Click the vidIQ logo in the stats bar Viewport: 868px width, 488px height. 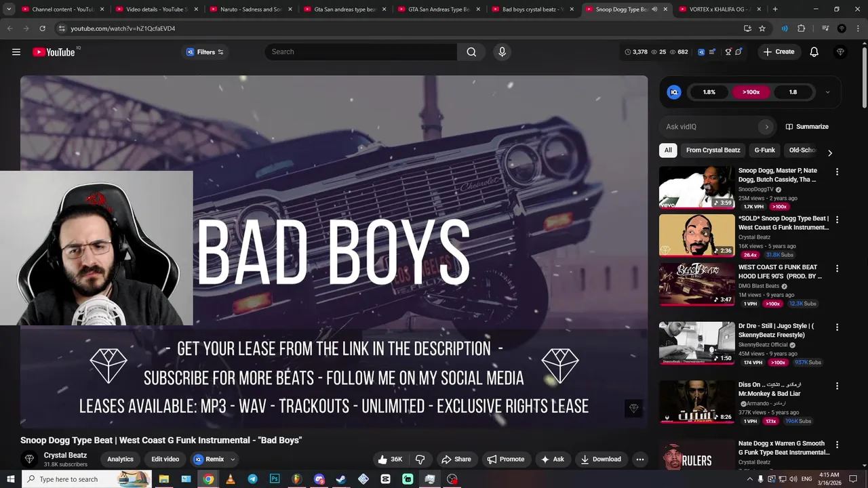point(701,52)
